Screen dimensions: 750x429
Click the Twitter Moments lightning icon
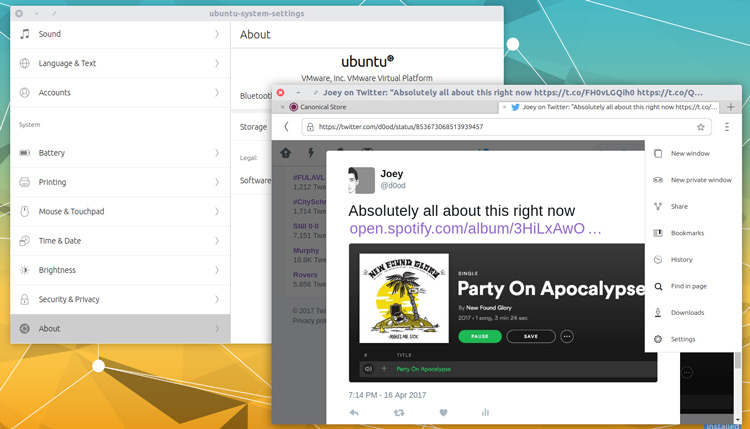[311, 153]
